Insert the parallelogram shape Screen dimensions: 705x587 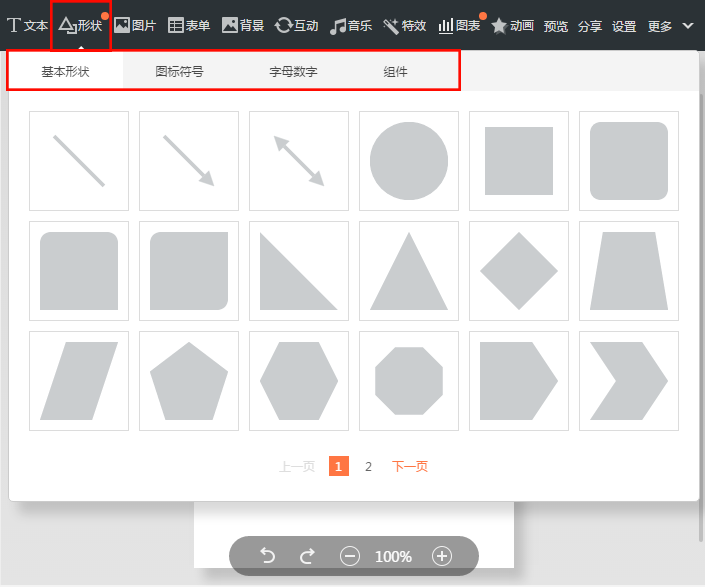[79, 381]
